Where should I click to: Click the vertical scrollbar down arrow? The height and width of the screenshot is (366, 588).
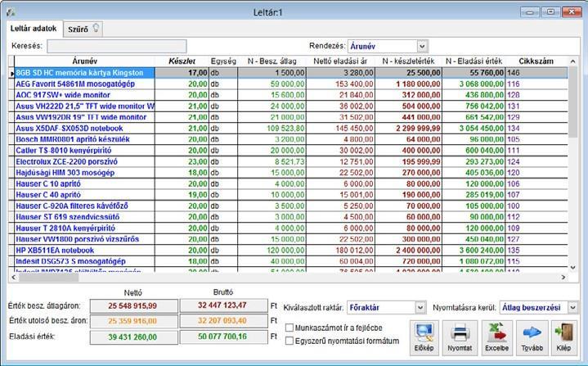[x=572, y=268]
